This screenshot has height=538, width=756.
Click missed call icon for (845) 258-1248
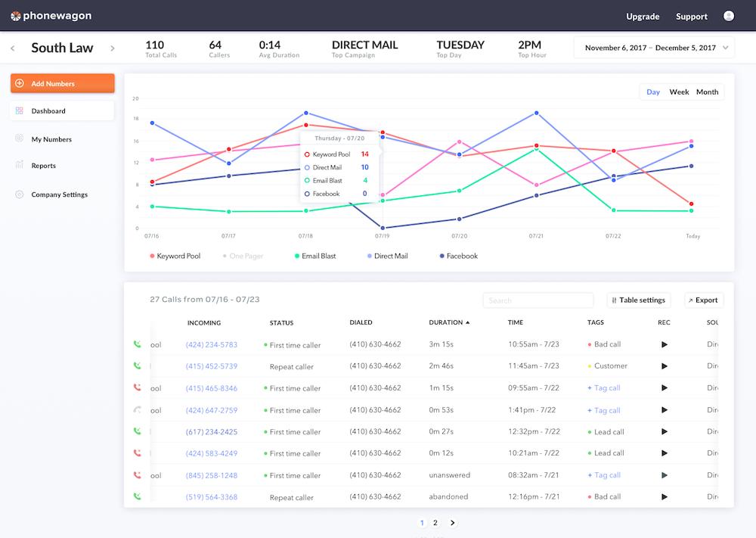click(138, 474)
